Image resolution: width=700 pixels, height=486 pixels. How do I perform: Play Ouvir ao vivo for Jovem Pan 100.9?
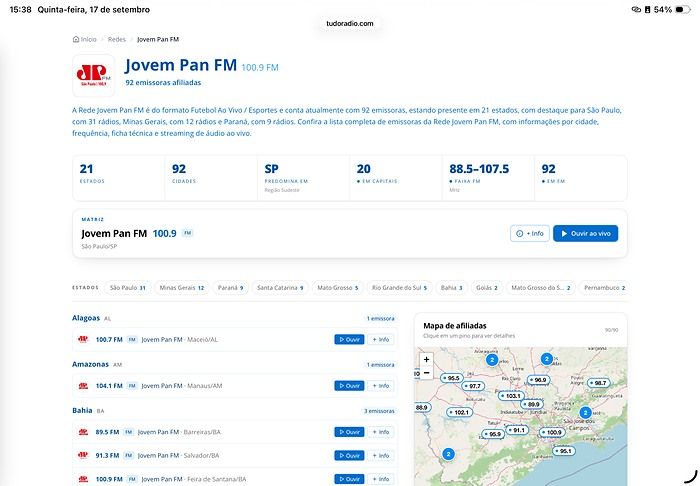585,233
